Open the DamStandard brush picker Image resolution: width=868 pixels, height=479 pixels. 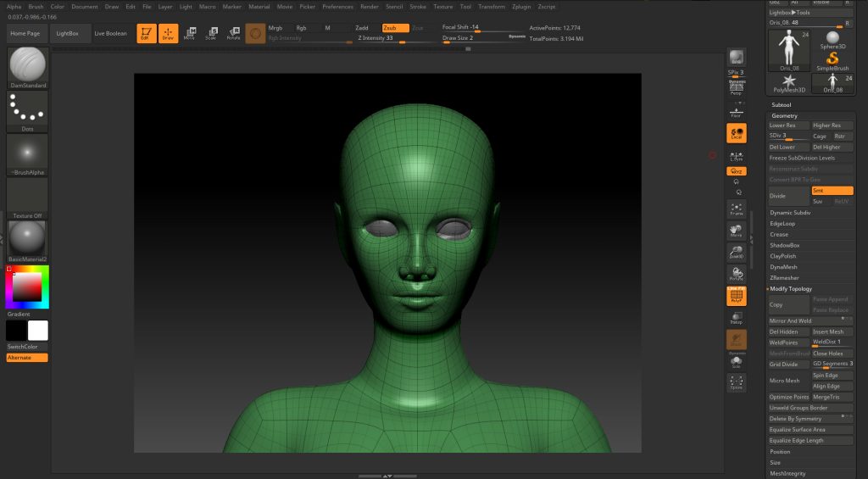pos(28,66)
